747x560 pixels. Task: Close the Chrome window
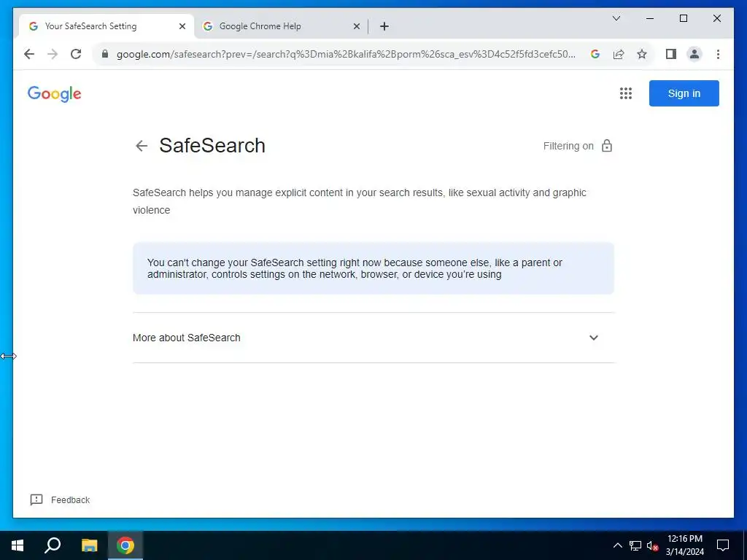coord(716,18)
